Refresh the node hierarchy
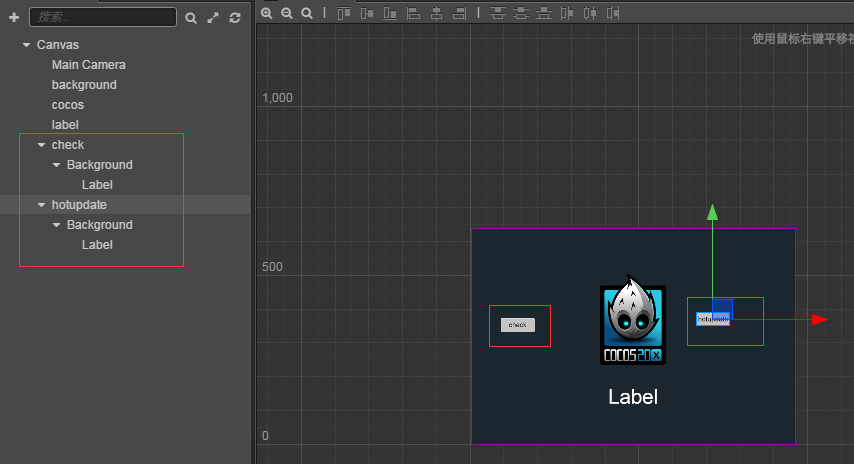854x464 pixels. point(235,18)
